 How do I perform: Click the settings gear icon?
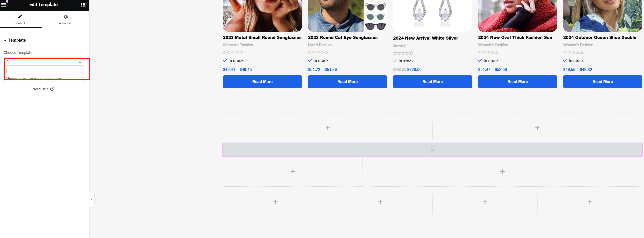(65, 17)
